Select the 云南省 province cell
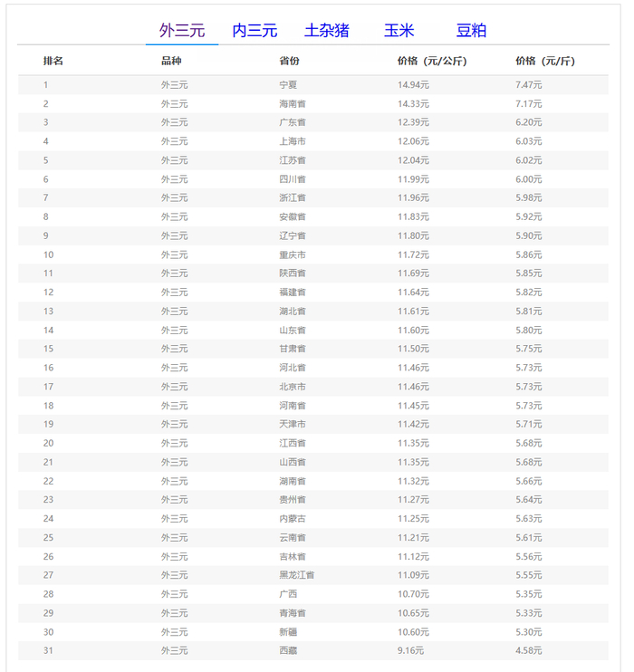 [293, 537]
